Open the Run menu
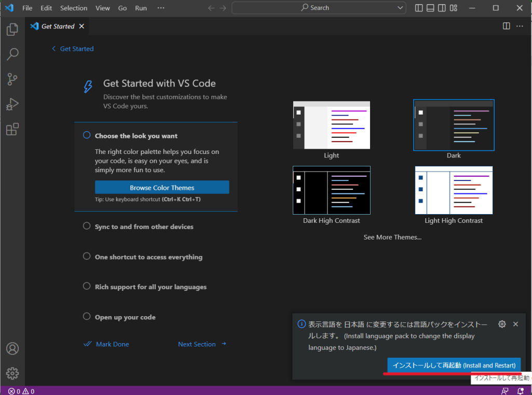This screenshot has width=532, height=395. coord(141,8)
